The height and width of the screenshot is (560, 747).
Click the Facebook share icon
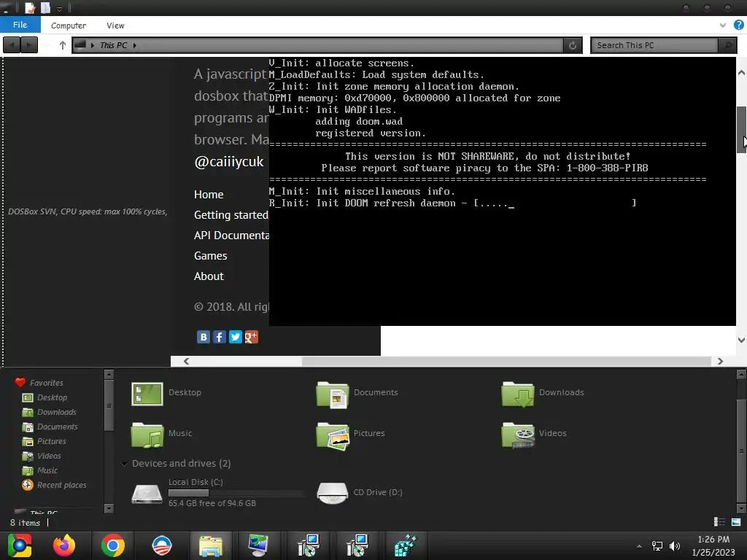[x=219, y=337]
